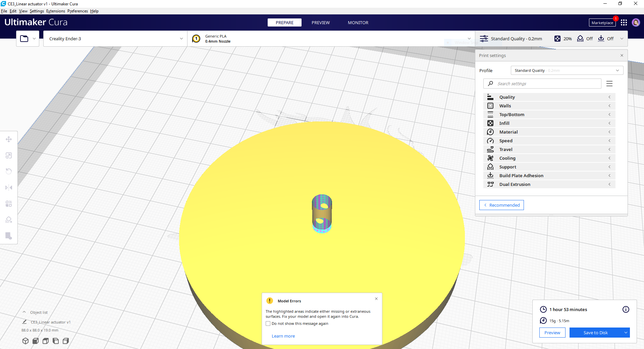Select the Scale tool
This screenshot has width=644, height=349.
click(x=9, y=155)
